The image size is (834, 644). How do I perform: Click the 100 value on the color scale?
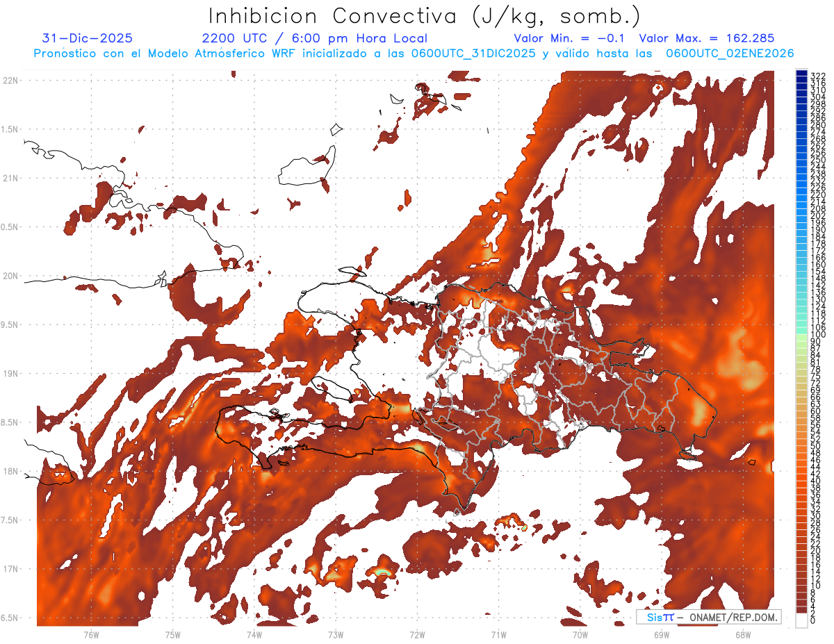pos(817,335)
